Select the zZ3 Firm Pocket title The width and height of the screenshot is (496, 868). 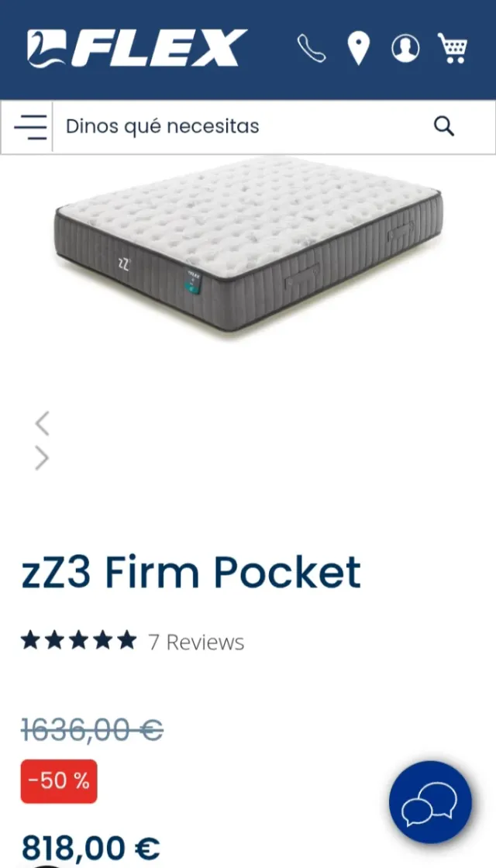(x=191, y=572)
